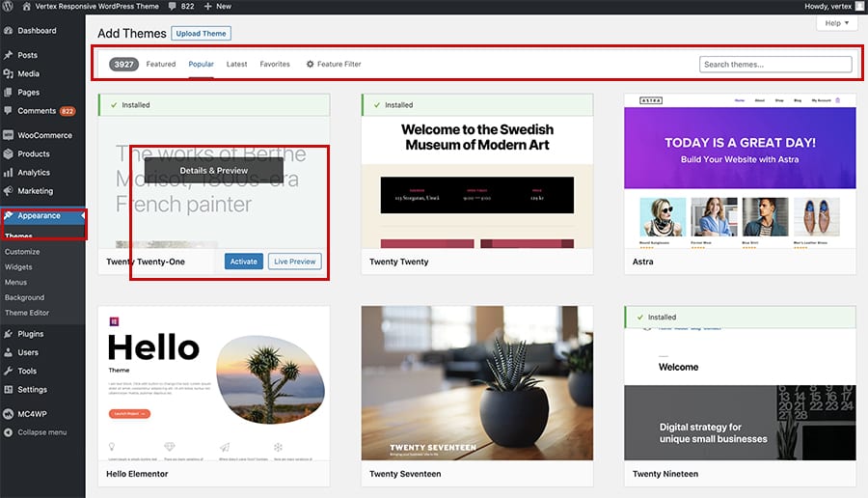This screenshot has width=868, height=498.
Task: Open the Background submenu item
Action: pos(24,298)
